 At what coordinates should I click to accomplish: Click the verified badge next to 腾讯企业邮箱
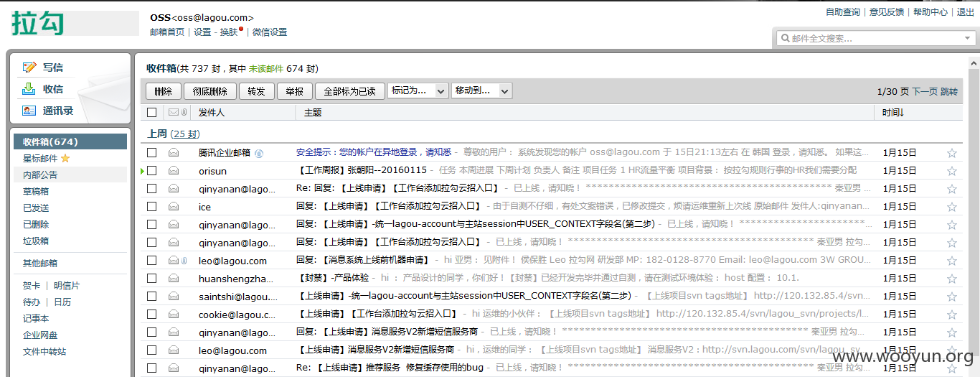pos(259,153)
